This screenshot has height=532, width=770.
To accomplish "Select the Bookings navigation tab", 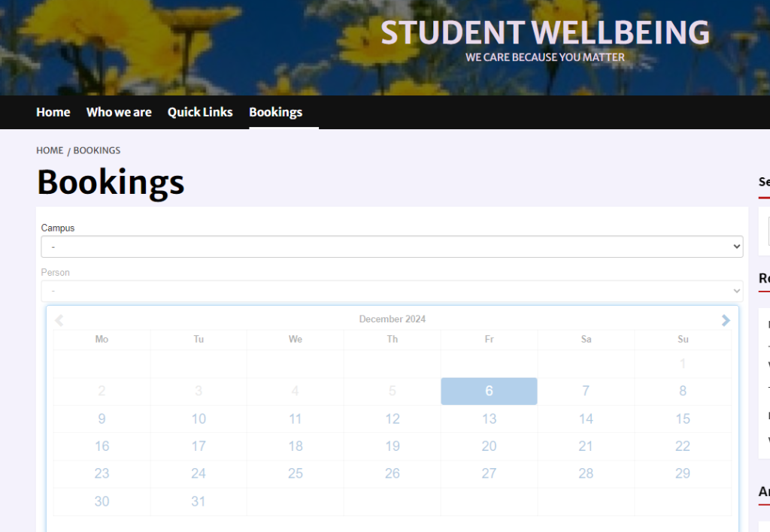I will pyautogui.click(x=275, y=113).
